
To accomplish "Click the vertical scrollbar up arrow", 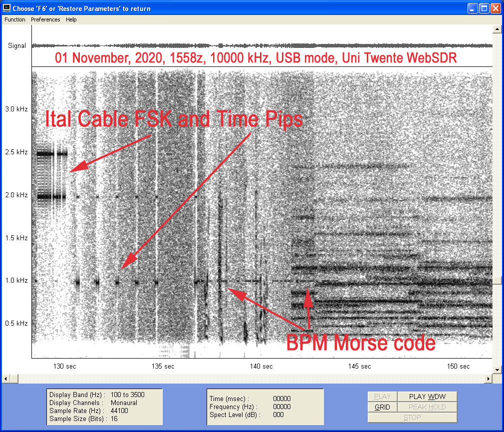I will 497,29.
